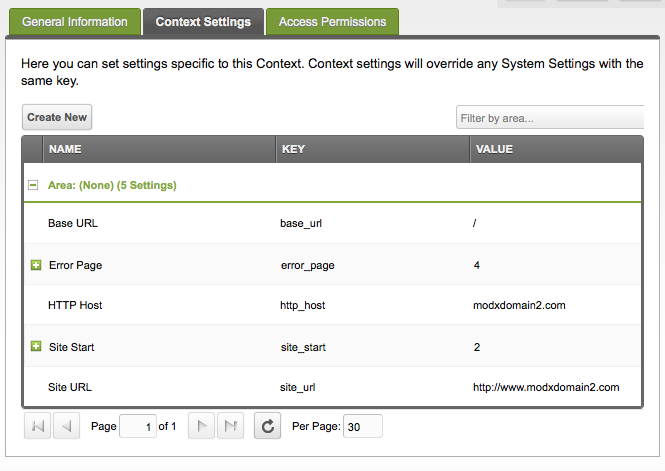
Task: Go to the first page icon
Action: coord(37,426)
